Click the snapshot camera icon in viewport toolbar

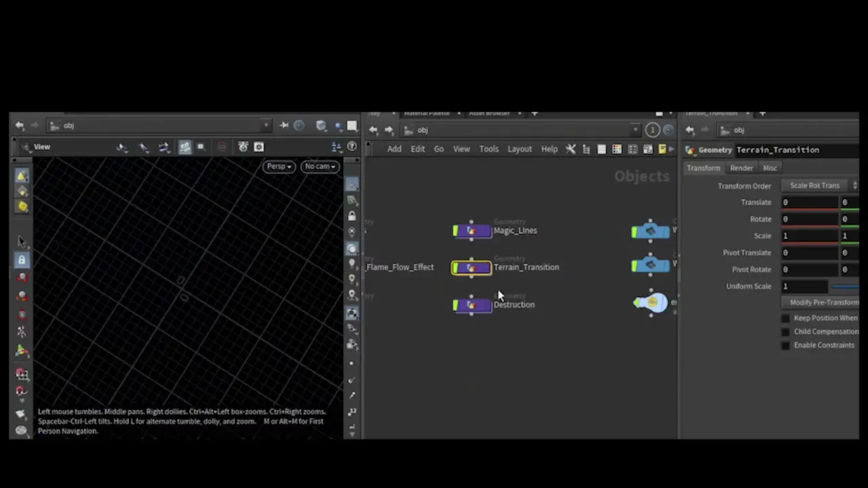(243, 147)
